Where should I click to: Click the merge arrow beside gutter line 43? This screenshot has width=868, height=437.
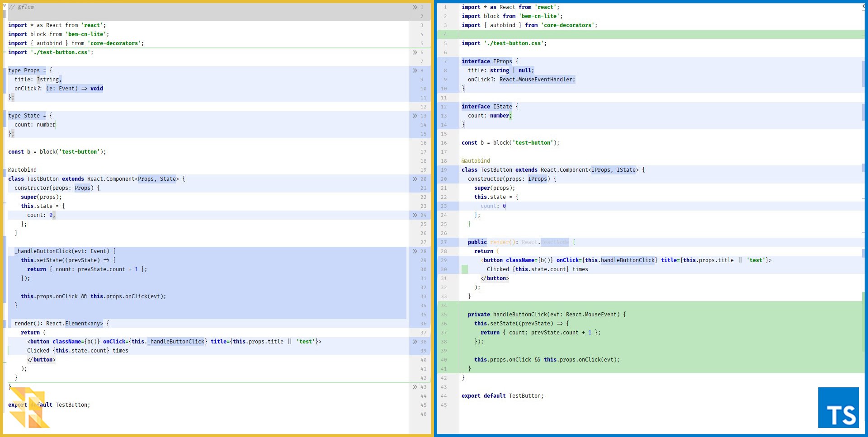[x=415, y=387]
